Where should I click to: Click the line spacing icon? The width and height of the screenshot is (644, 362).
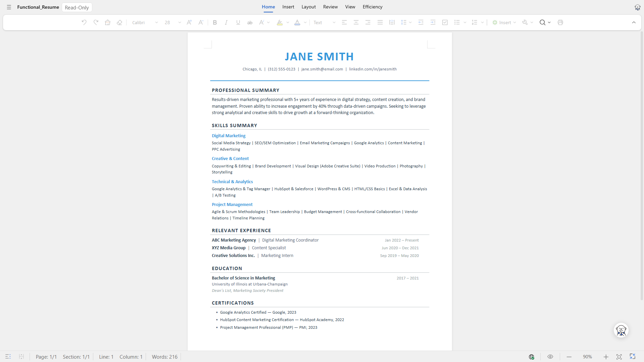coord(404,22)
